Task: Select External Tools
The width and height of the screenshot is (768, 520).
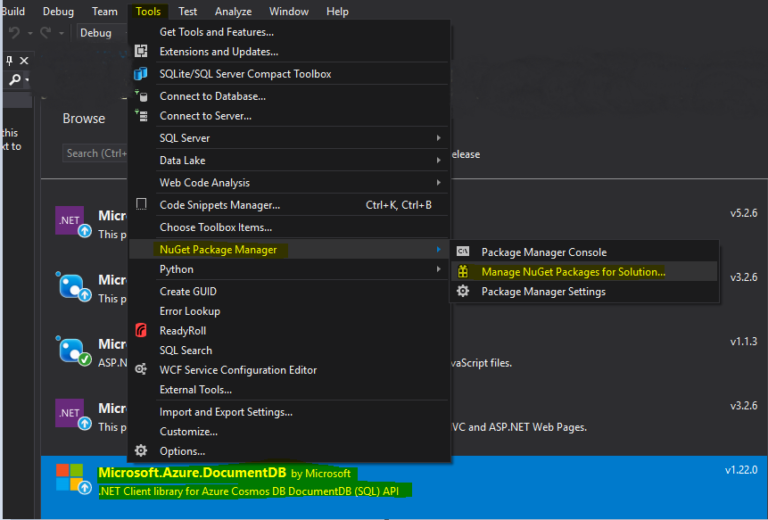Action: click(289, 389)
